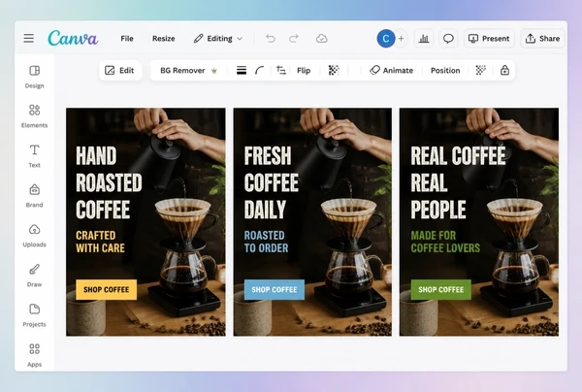Open the Brand sidebar panel
The height and width of the screenshot is (392, 582).
point(35,196)
